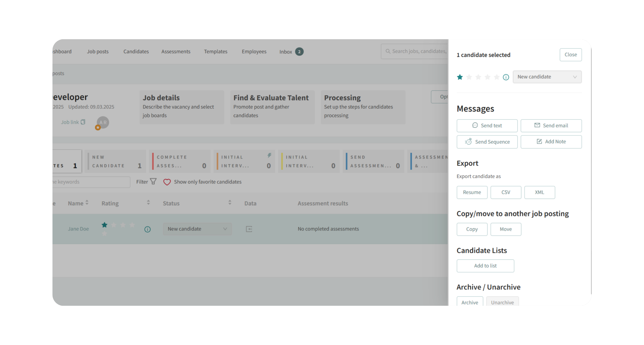
Task: Export candidate as CSV
Action: pyautogui.click(x=506, y=192)
